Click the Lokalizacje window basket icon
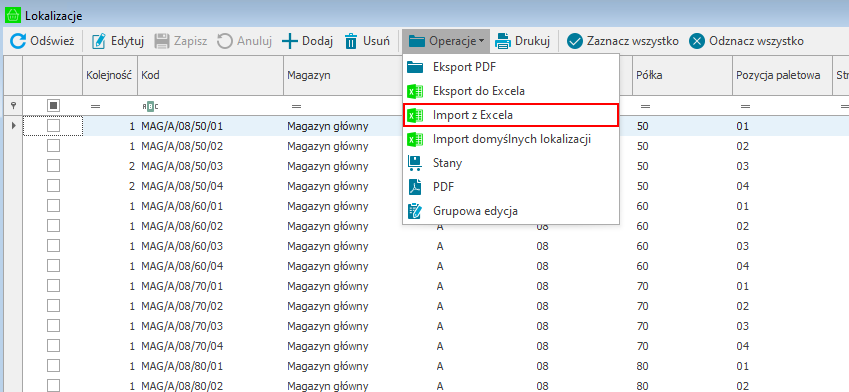This screenshot has width=849, height=392. click(12, 16)
